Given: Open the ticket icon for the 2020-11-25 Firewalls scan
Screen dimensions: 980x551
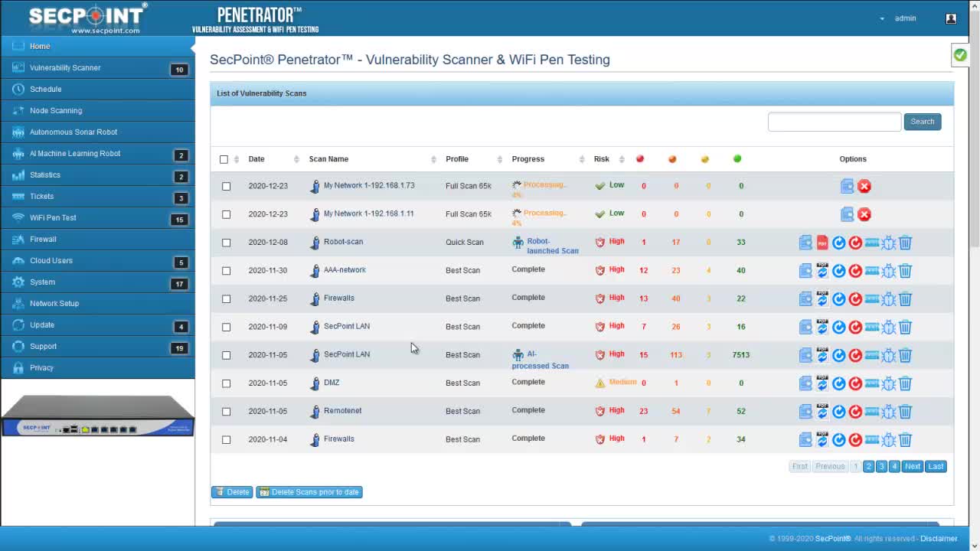Looking at the screenshot, I should click(x=872, y=298).
